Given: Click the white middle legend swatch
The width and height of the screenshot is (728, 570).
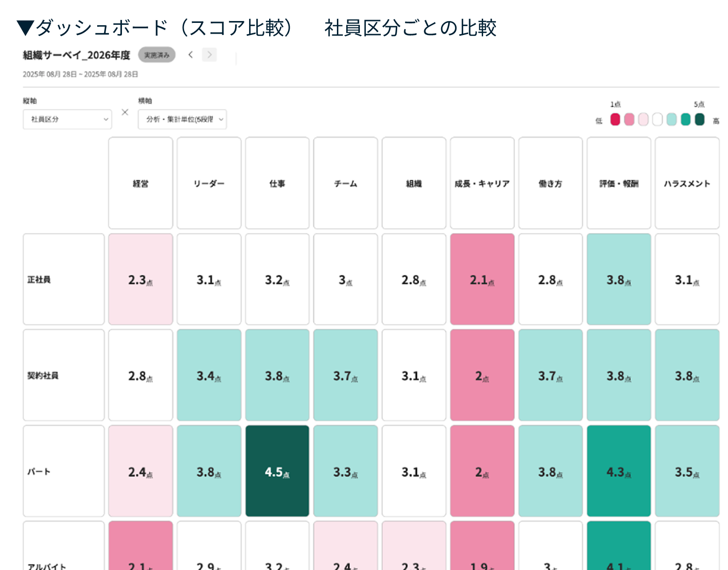Looking at the screenshot, I should click(657, 120).
